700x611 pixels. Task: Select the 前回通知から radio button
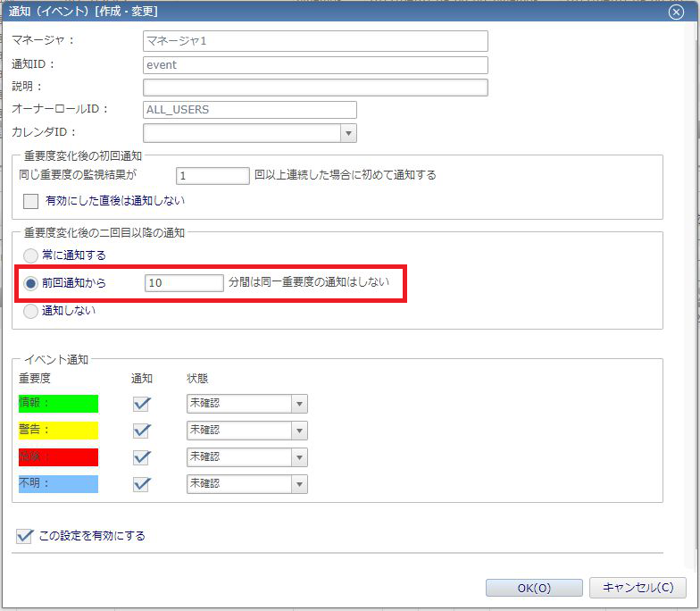30,283
